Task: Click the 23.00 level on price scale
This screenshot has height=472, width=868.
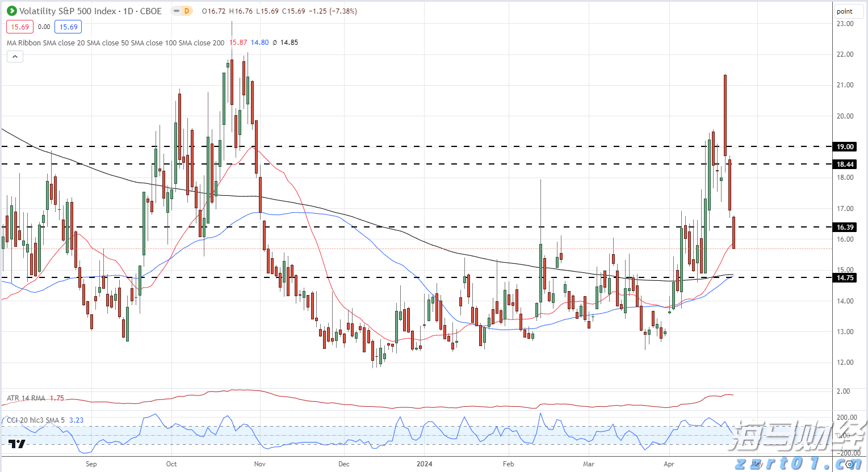Action: point(845,24)
